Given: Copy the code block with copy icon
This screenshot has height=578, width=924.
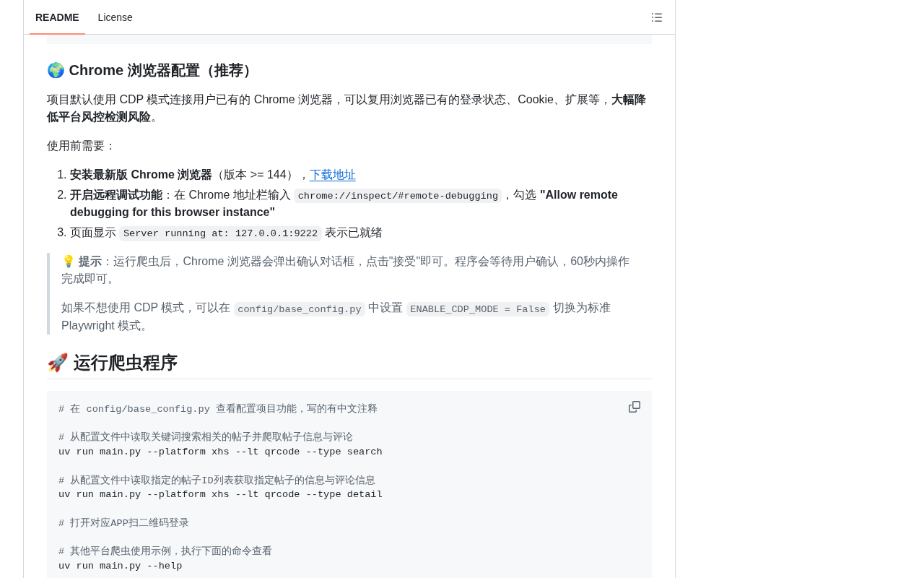Looking at the screenshot, I should click(635, 407).
